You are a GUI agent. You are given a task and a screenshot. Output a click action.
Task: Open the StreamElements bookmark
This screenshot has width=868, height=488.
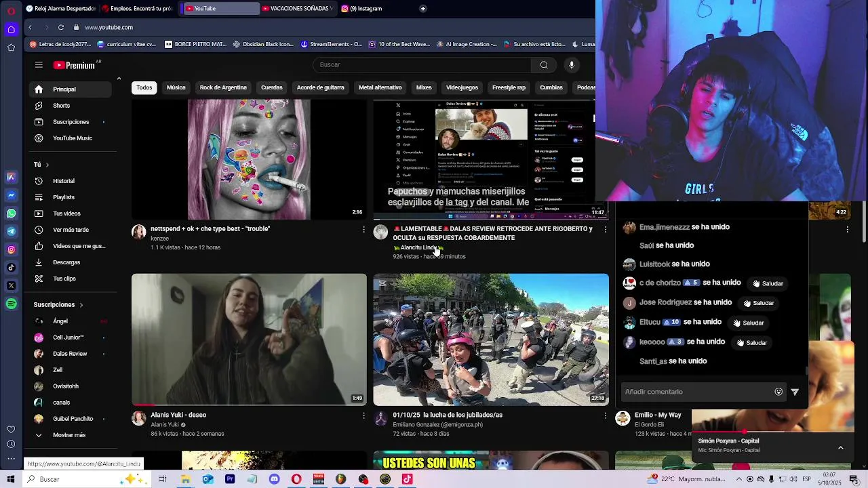[332, 44]
